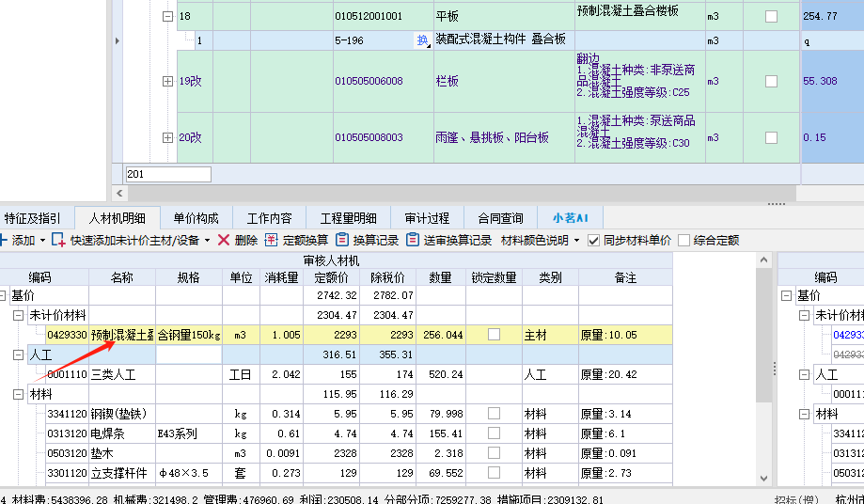Click the 除税价 column header

pyautogui.click(x=388, y=277)
